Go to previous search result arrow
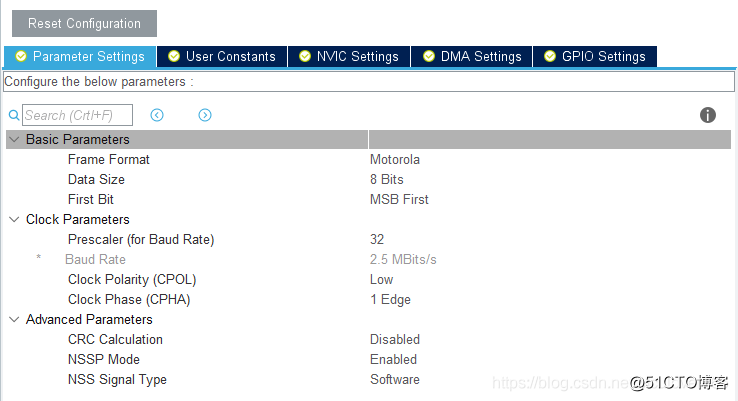The image size is (738, 401). (157, 115)
